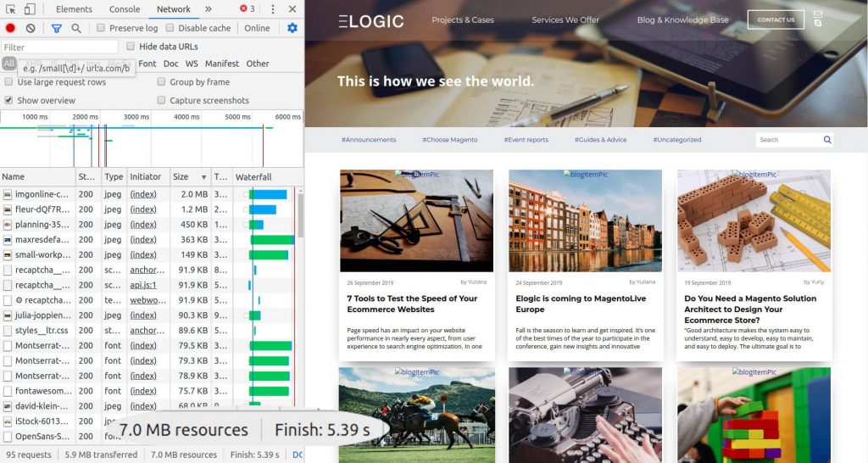Open #Event reports category link
The image size is (868, 463).
[526, 140]
